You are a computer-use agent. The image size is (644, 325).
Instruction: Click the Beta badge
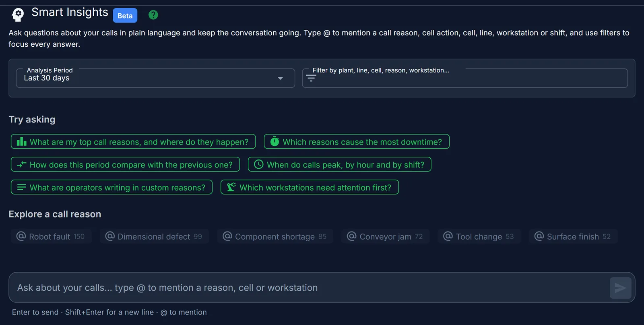(125, 16)
